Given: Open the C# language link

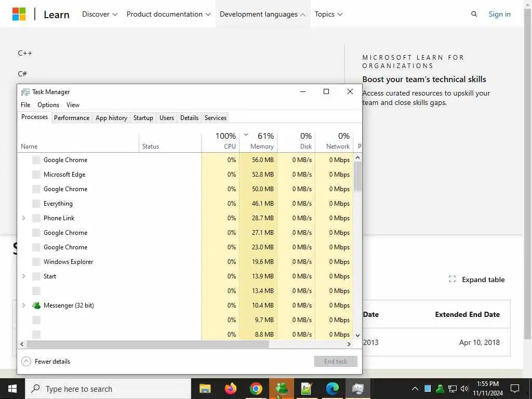Looking at the screenshot, I should 22,74.
